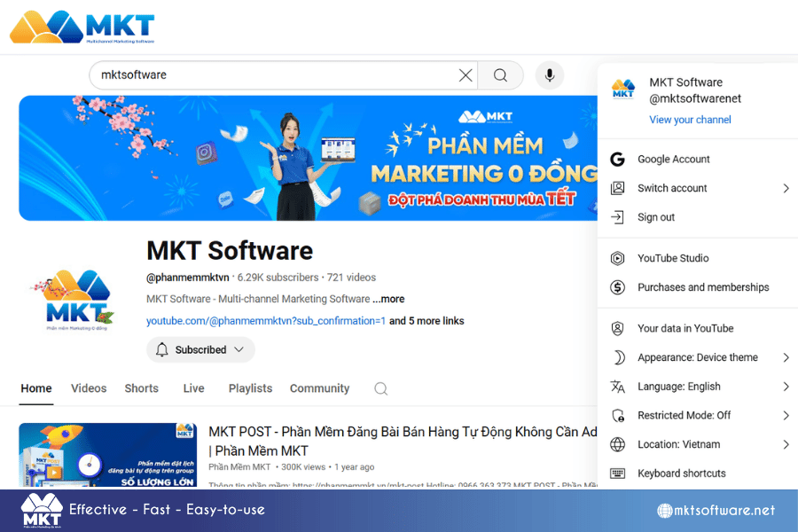
Task: Click the Keyboard shortcuts keyboard icon
Action: (x=617, y=473)
